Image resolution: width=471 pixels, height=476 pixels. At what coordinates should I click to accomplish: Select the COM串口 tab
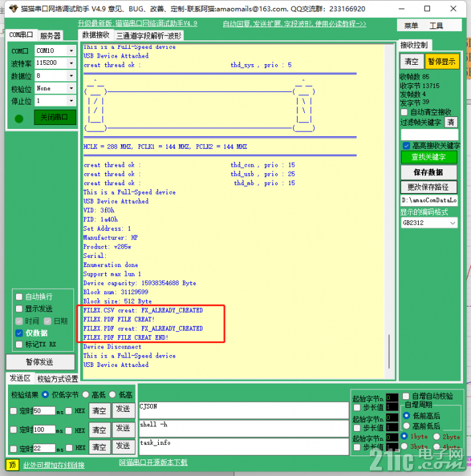click(x=21, y=34)
